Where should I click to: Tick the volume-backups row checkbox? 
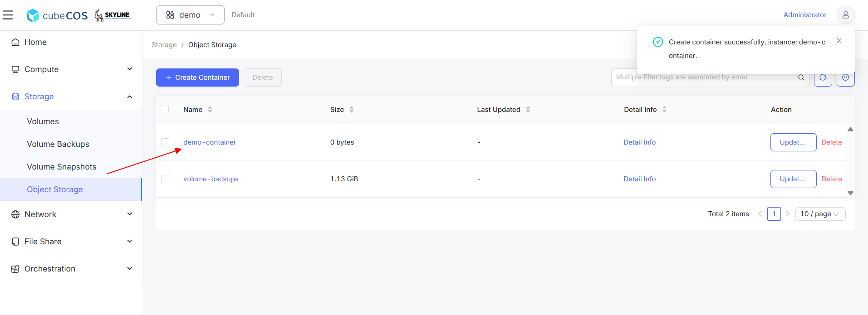pos(165,179)
